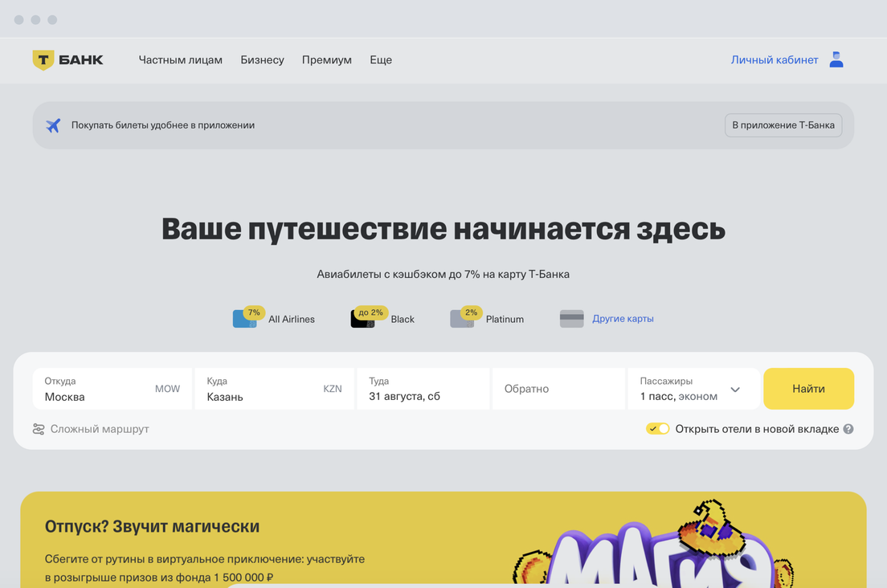Open the Частным лицам menu
The image size is (887, 588).
181,60
